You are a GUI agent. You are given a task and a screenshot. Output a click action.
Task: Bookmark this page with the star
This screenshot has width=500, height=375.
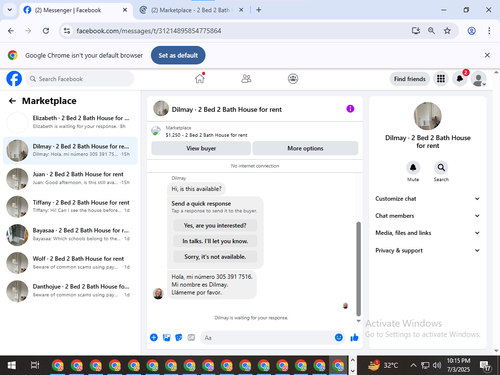(447, 31)
